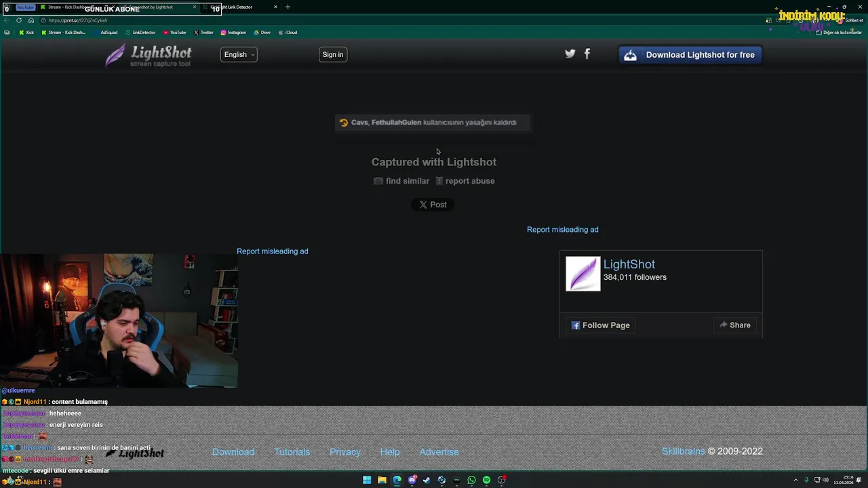The image size is (868, 488).
Task: Click the Follow Page button
Action: point(601,325)
